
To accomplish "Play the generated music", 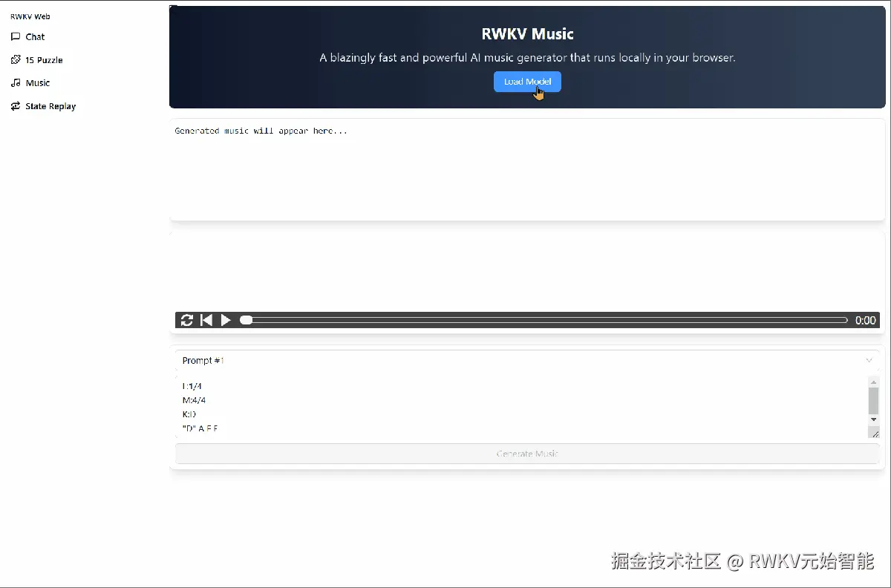I will tap(226, 320).
